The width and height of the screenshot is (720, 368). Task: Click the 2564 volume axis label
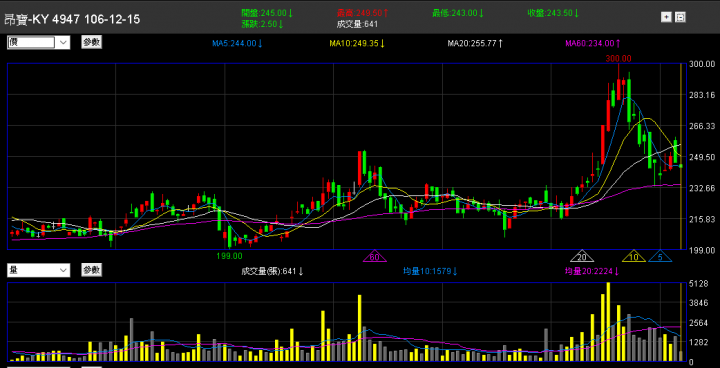(x=698, y=323)
